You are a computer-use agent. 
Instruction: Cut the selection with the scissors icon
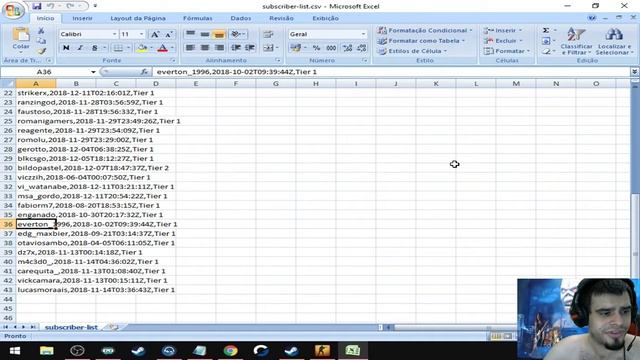(41, 31)
